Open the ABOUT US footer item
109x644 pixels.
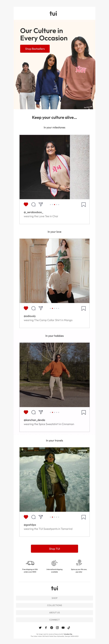(54, 612)
